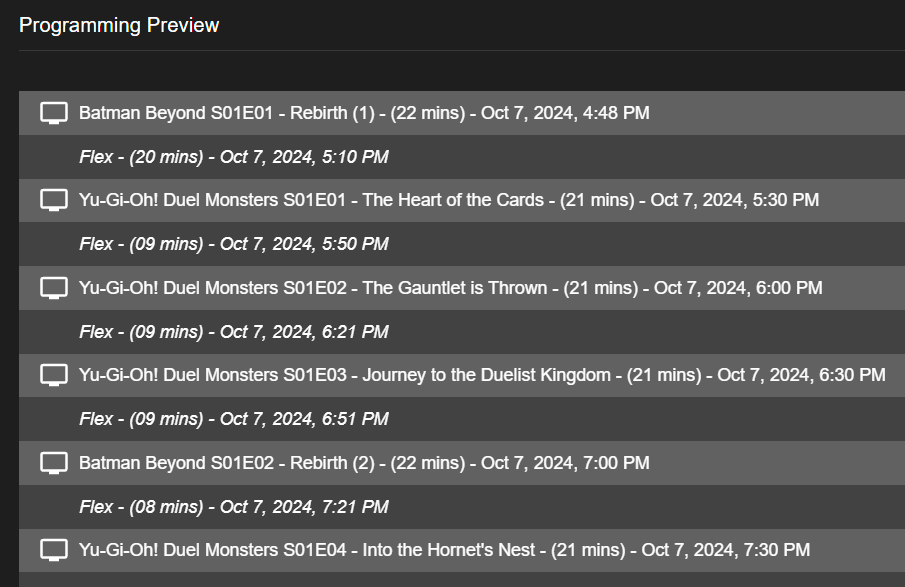The height and width of the screenshot is (587, 905).
Task: Click TV icon beside Batman Beyond S01E01
Action: click(54, 113)
